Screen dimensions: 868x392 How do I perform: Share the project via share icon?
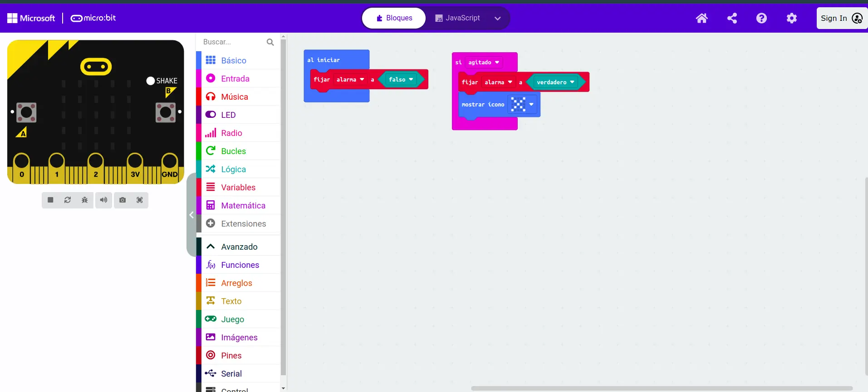coord(732,18)
